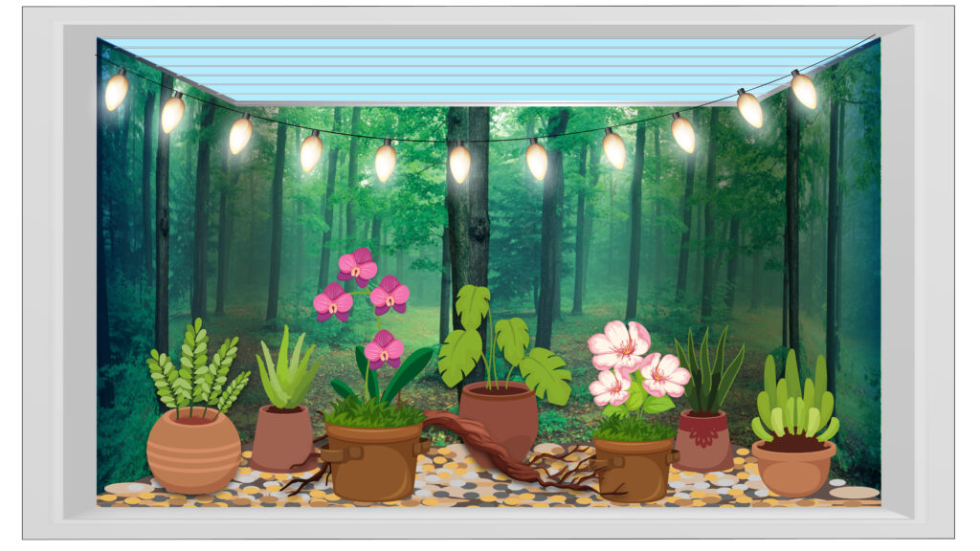Viewport: 980px width, 551px height.
Task: Select the orchid's handled brown pot
Action: pos(374,461)
